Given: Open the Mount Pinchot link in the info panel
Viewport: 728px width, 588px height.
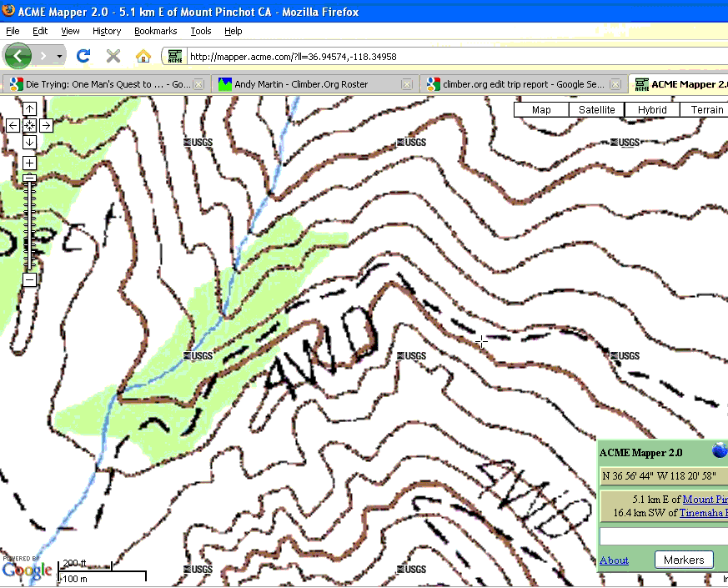Looking at the screenshot, I should (x=703, y=499).
